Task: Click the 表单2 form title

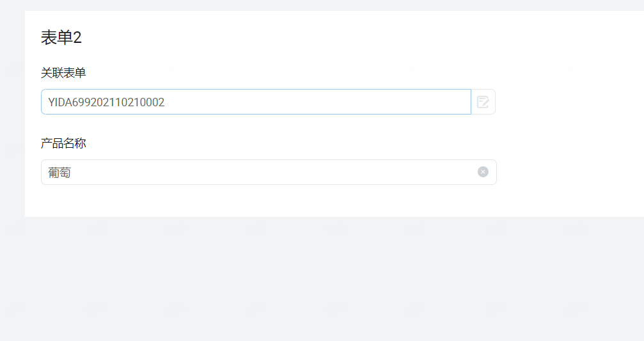Action: coord(61,37)
